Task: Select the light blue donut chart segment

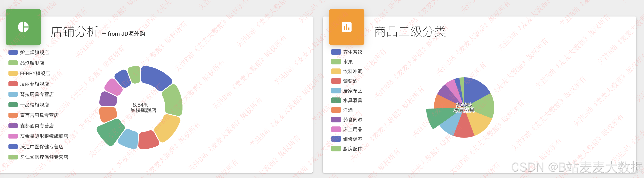Action: 129,139
